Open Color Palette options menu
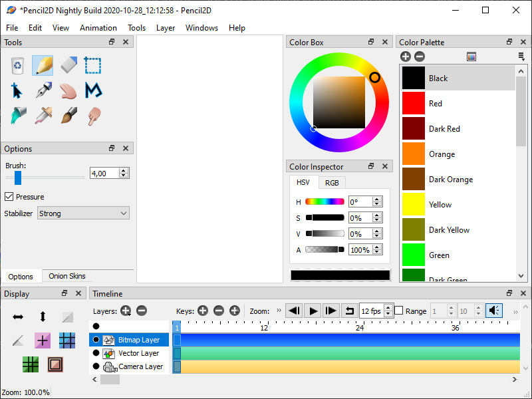This screenshot has width=532, height=399. (x=521, y=57)
